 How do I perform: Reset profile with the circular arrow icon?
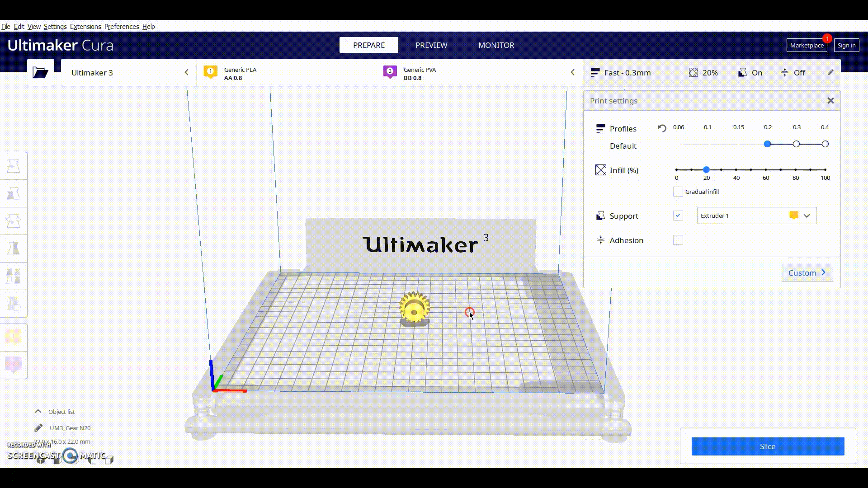click(662, 128)
